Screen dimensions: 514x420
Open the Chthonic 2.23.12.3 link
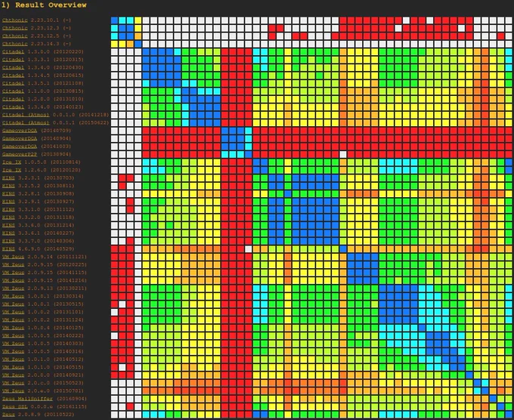click(x=15, y=28)
